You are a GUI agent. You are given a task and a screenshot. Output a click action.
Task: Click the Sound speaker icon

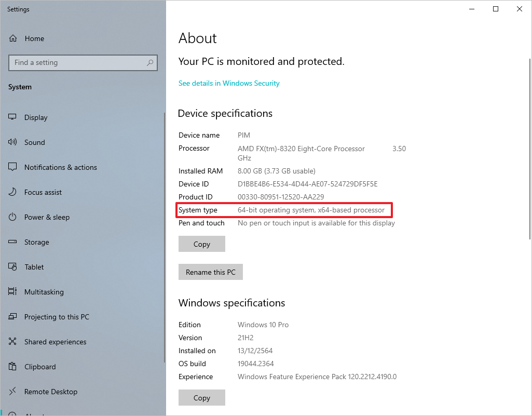(12, 142)
